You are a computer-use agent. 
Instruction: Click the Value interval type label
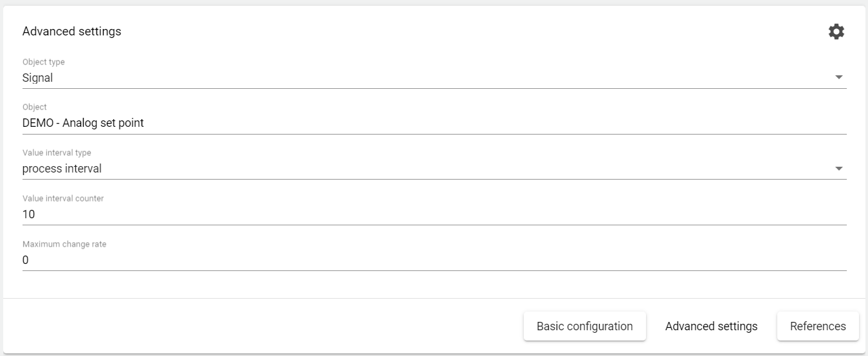point(57,153)
